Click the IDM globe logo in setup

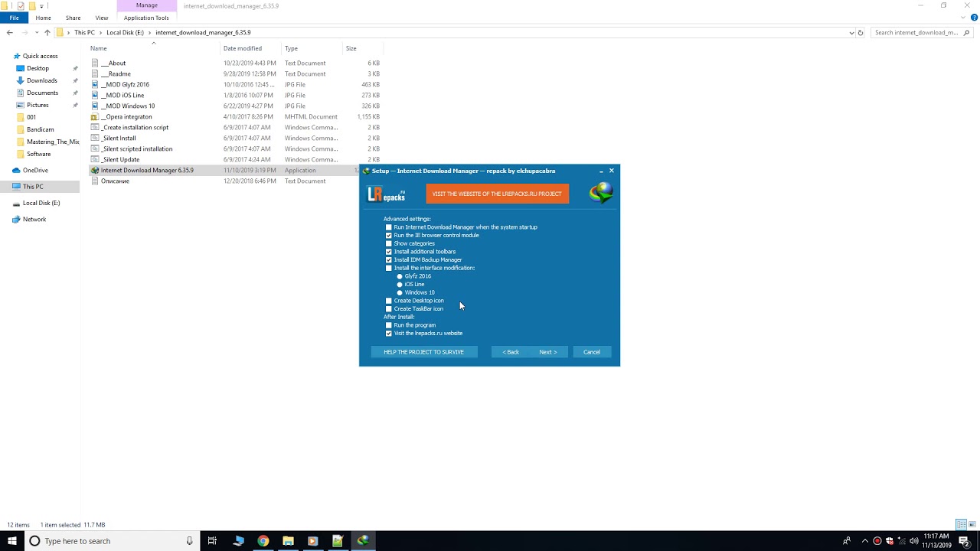[601, 193]
